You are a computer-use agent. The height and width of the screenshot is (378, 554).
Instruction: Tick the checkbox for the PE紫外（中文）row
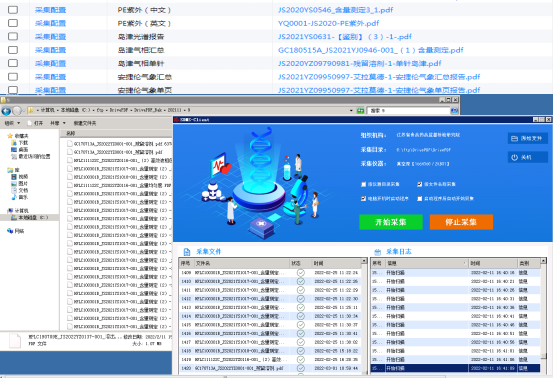[x=13, y=10]
